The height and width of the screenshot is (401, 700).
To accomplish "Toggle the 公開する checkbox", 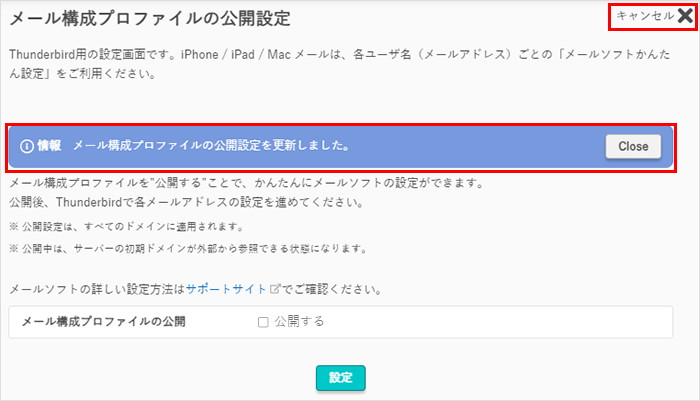I will tap(263, 322).
